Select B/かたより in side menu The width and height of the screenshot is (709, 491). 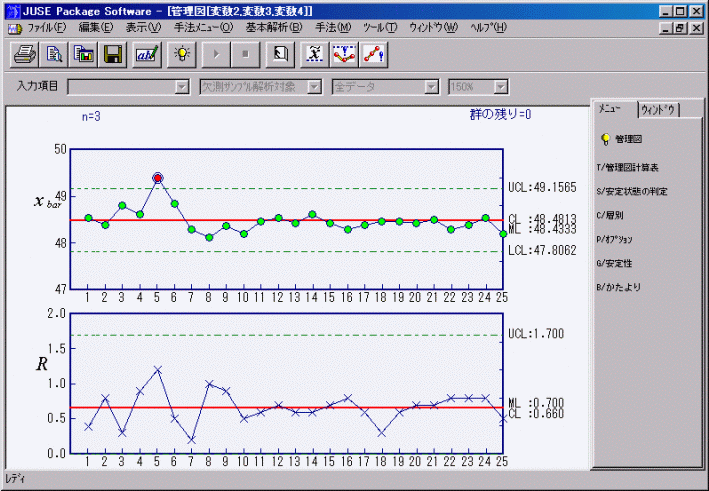click(x=618, y=287)
